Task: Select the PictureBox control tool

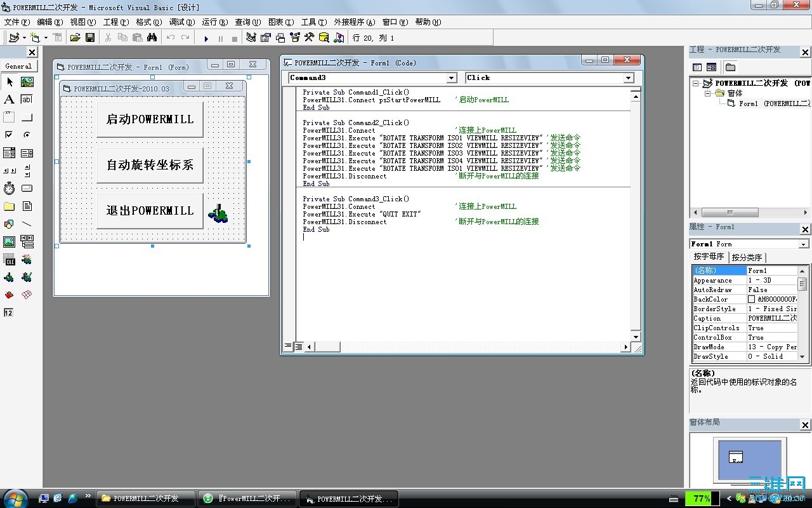Action: pos(27,82)
